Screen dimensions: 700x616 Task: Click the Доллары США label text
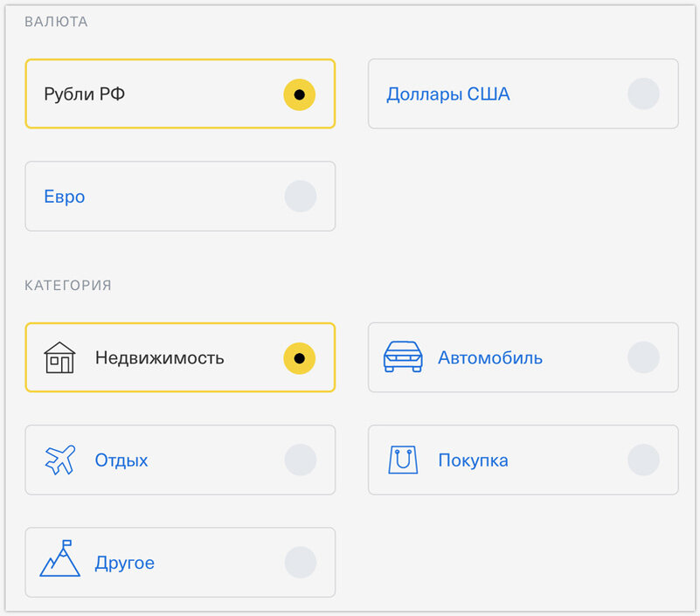click(x=448, y=94)
